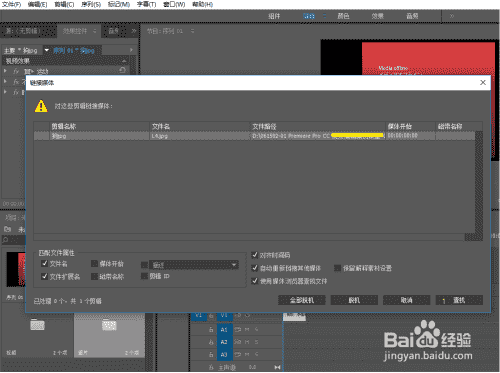
Task: Switch to the 颜色 workspace tab
Action: click(x=343, y=16)
